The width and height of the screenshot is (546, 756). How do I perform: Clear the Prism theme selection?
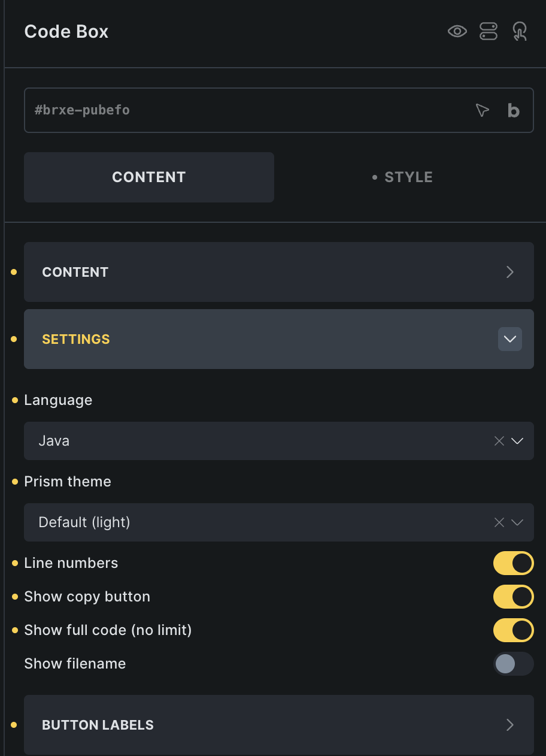pos(499,522)
